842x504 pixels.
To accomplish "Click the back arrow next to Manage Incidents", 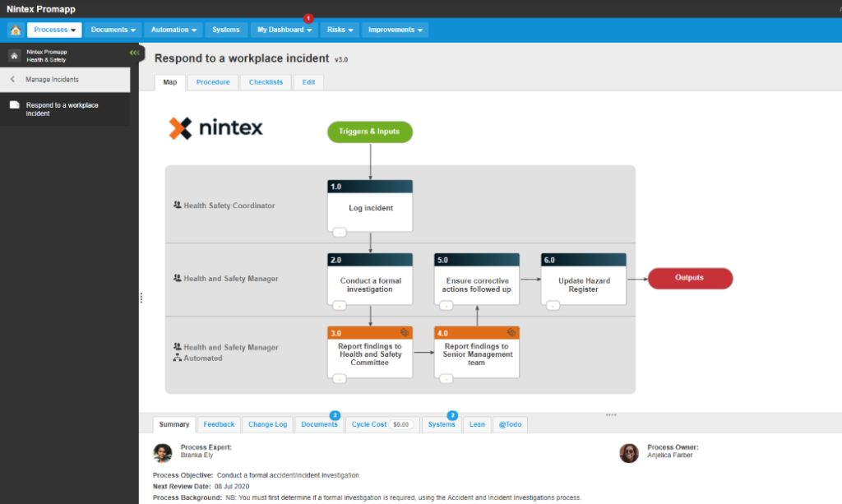I will click(x=13, y=80).
